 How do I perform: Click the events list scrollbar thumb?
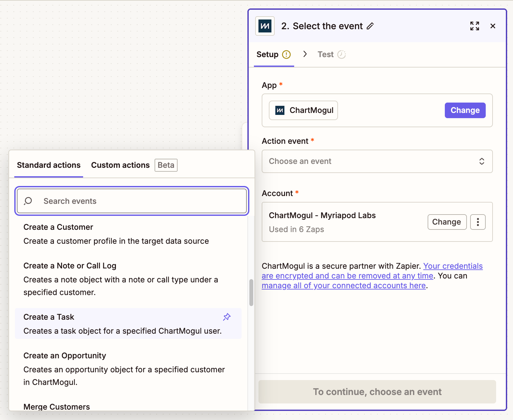click(251, 292)
